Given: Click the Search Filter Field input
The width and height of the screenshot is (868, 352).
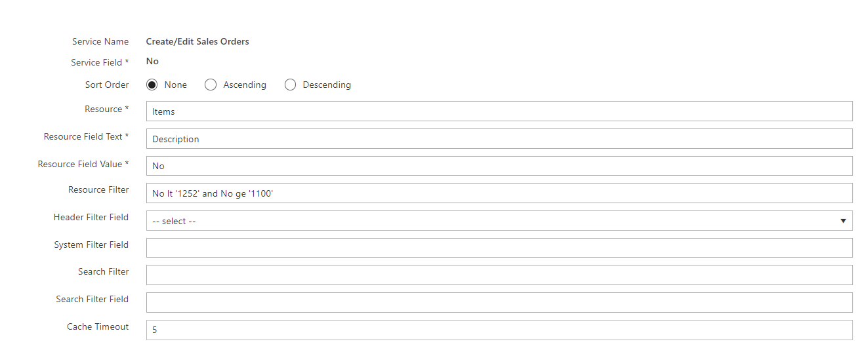Looking at the screenshot, I should pyautogui.click(x=499, y=303).
